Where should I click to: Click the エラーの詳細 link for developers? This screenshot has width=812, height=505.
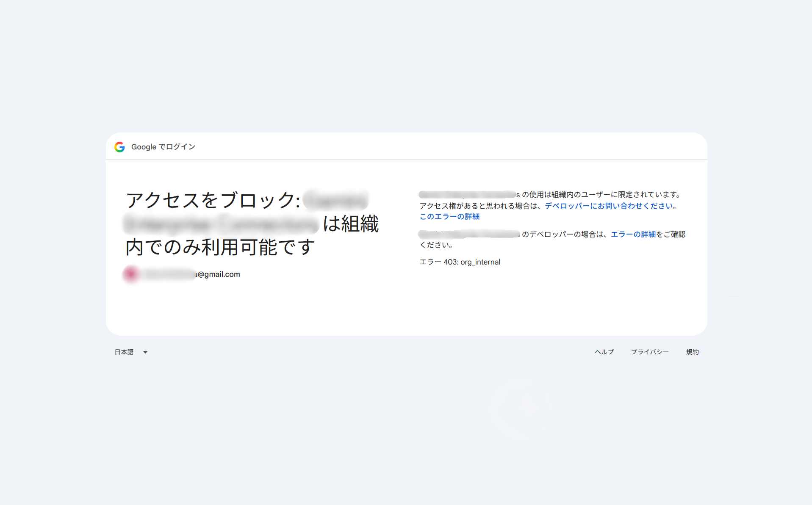[x=633, y=235]
